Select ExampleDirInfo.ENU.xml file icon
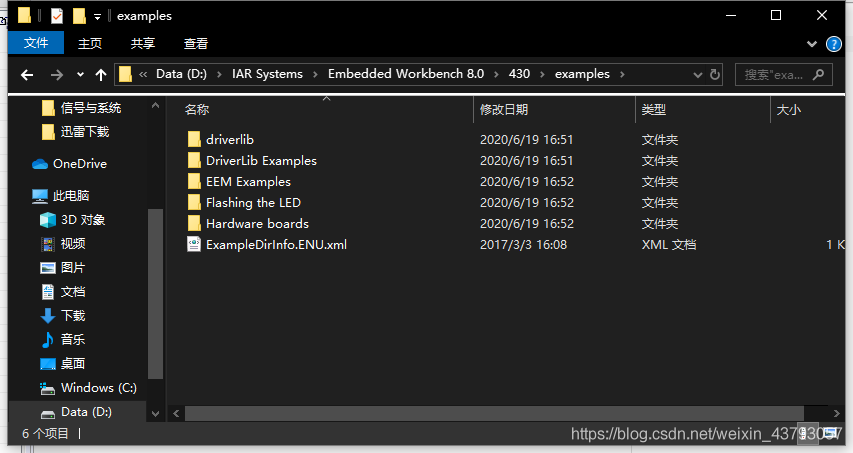 pos(194,244)
